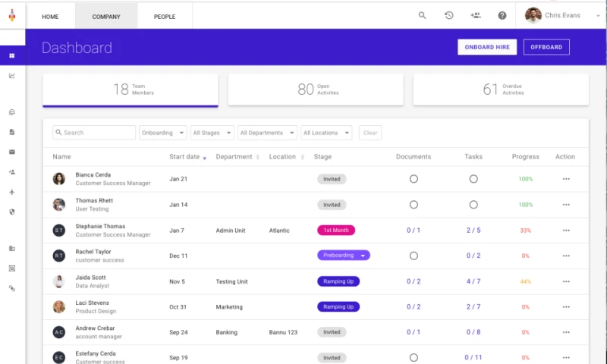Open the tasks checklist sidebar icon
The width and height of the screenshot is (607, 364).
tap(12, 112)
